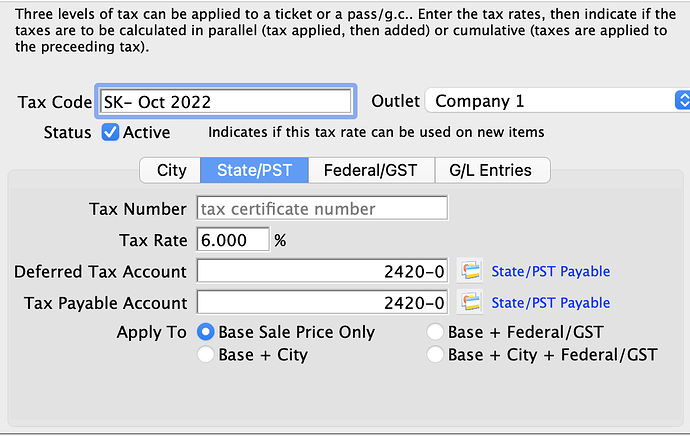
Task: Open account lookup for Tax Payable Account
Action: pyautogui.click(x=470, y=302)
